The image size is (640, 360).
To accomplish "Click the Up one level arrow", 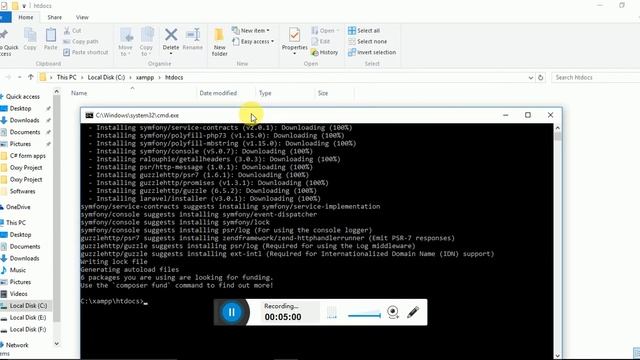I will (x=31, y=77).
